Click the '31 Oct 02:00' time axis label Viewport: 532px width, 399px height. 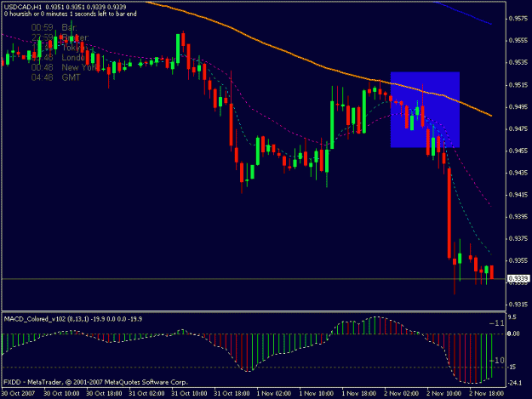coord(147,393)
